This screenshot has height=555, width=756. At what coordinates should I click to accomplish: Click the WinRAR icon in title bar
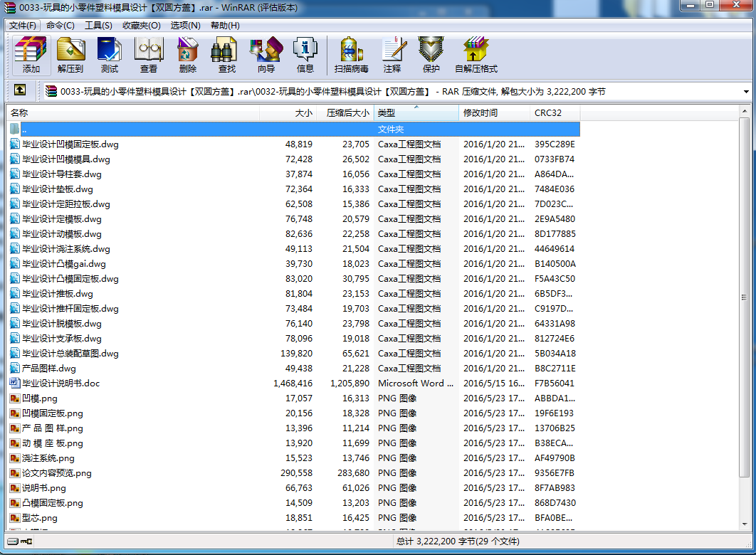click(x=10, y=8)
